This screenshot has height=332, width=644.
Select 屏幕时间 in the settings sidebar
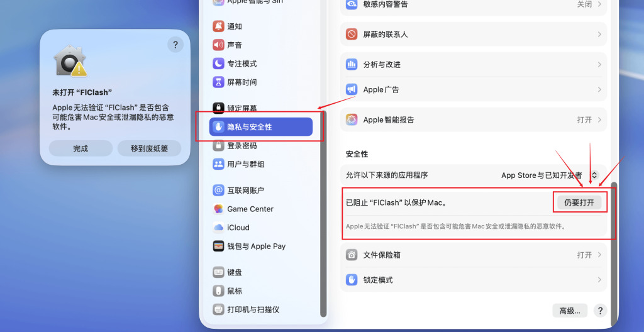pos(261,82)
